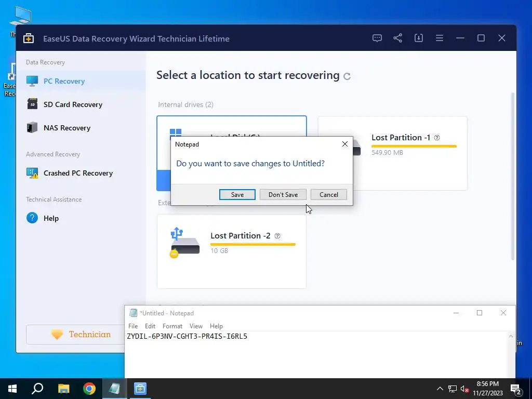
Task: Click the Internal drives (2) heading
Action: coord(185,105)
